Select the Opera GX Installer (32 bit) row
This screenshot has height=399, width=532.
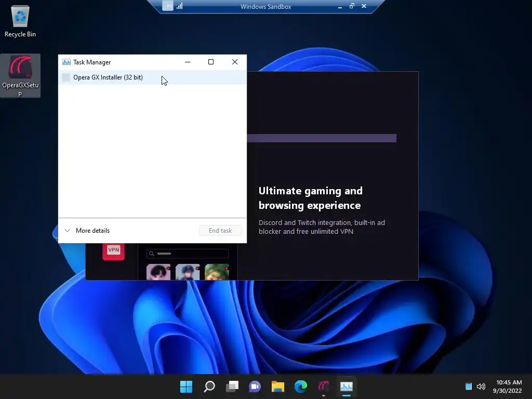(x=152, y=77)
